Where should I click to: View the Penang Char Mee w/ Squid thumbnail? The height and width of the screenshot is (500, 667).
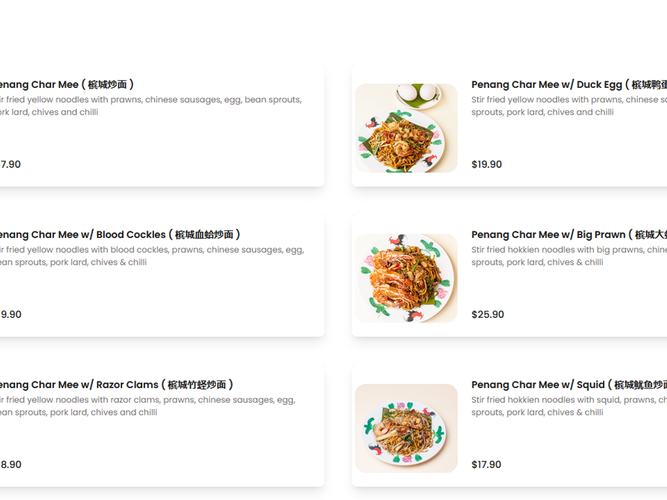click(x=406, y=428)
